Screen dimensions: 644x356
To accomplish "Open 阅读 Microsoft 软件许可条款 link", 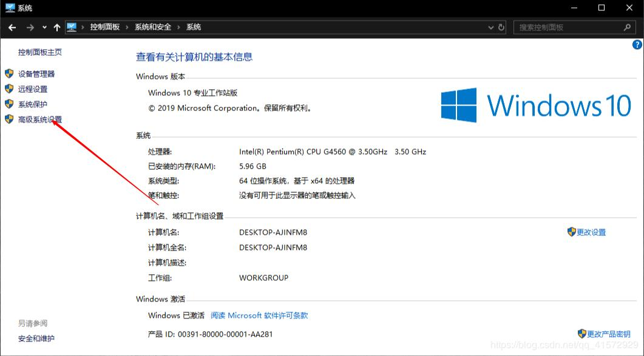I will click(259, 315).
